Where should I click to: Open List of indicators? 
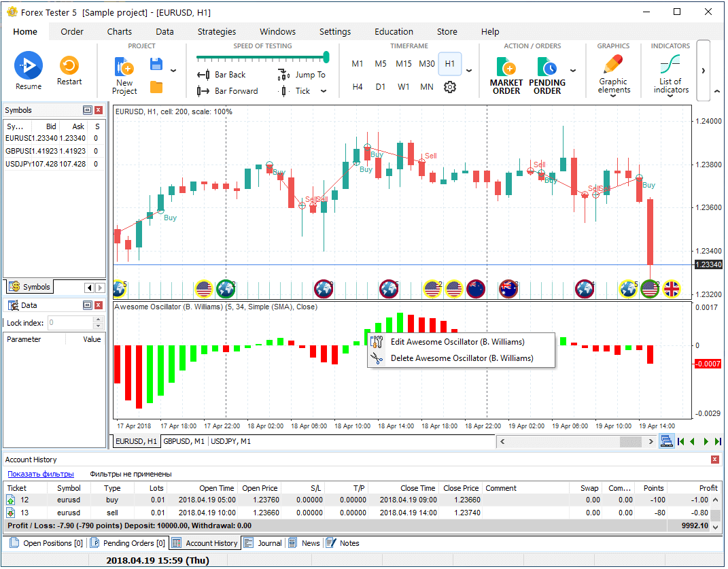click(671, 75)
